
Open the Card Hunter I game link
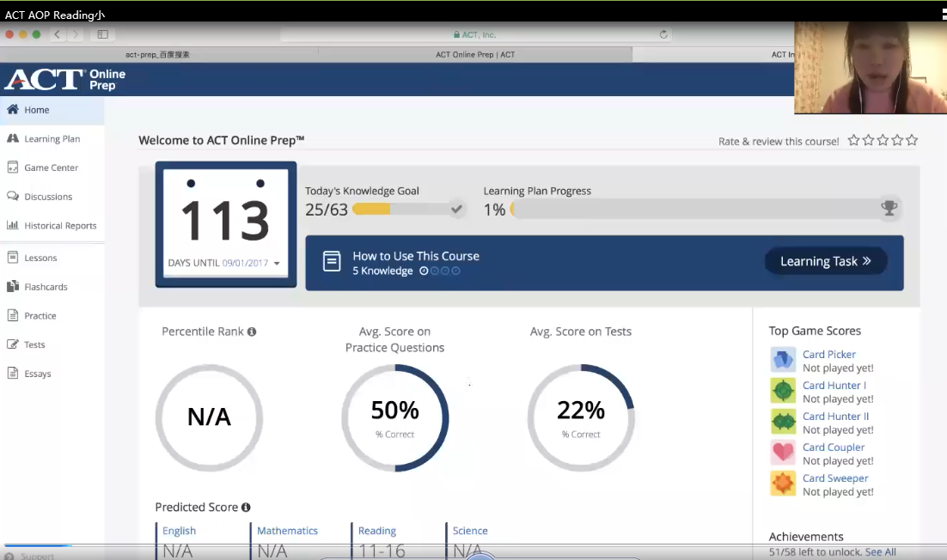tap(834, 385)
